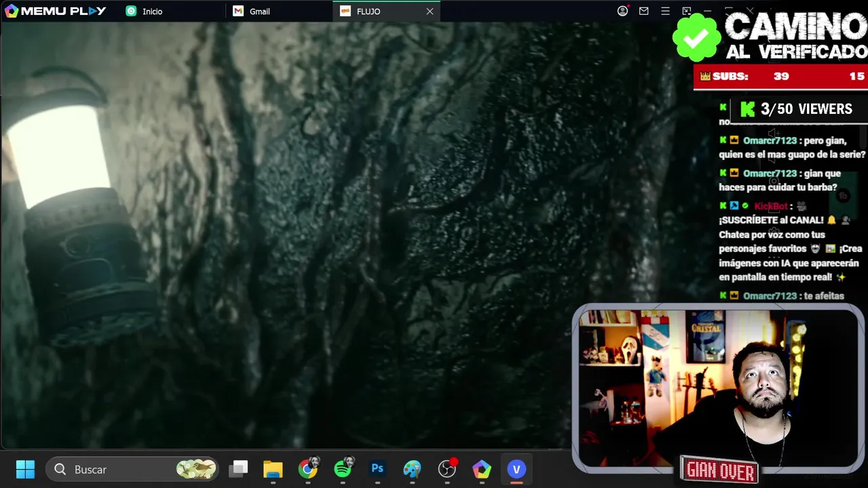868x488 pixels.
Task: Open Photoshop from the taskbar
Action: click(378, 469)
